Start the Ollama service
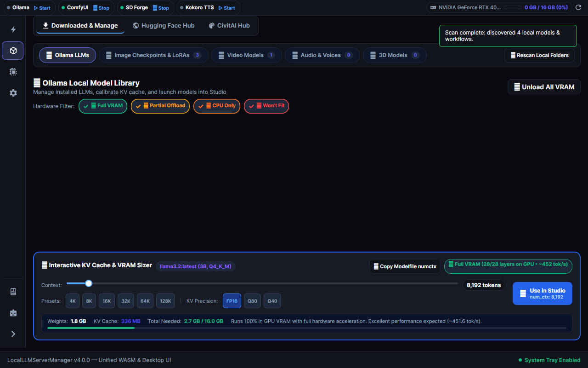This screenshot has height=368, width=588. pos(42,8)
